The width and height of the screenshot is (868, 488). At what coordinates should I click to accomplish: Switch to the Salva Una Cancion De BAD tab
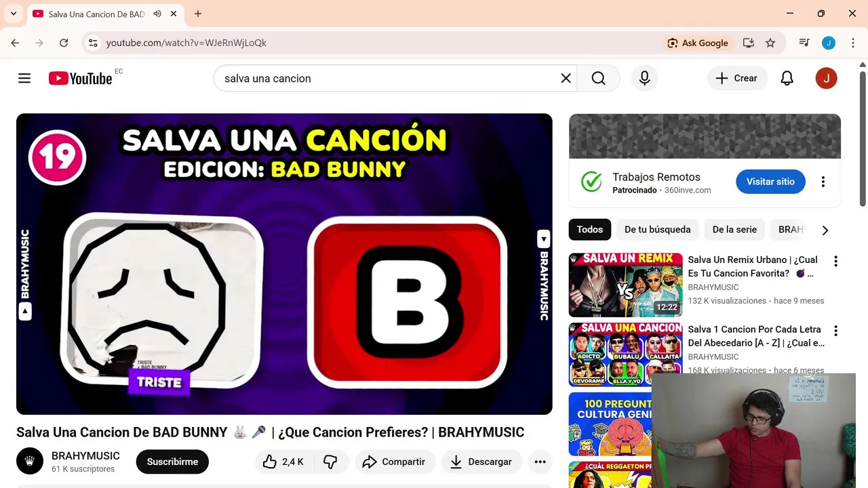(x=95, y=14)
